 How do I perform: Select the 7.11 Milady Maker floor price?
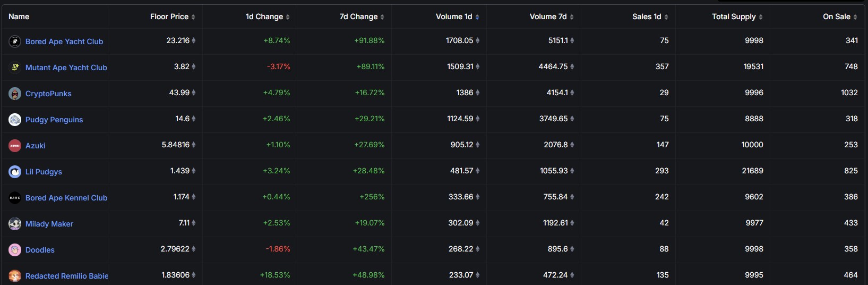tap(184, 223)
